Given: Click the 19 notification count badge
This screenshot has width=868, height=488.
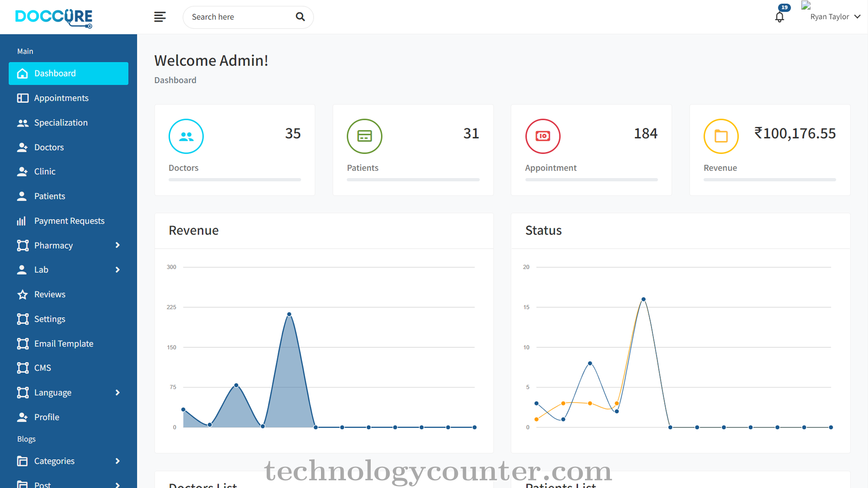Looking at the screenshot, I should pyautogui.click(x=784, y=8).
